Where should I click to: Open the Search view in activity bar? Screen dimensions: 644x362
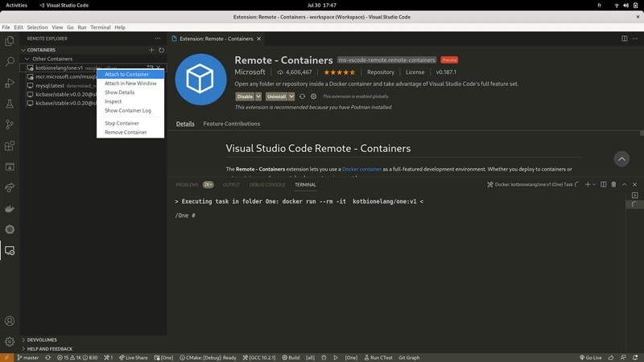(10, 61)
